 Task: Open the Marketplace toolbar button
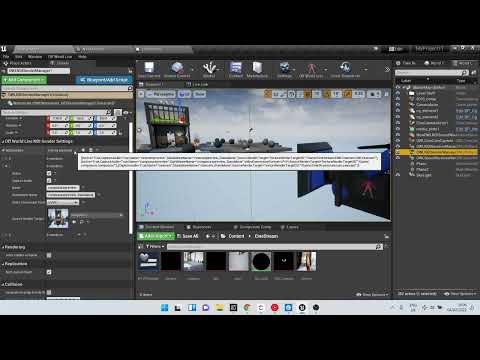point(257,70)
